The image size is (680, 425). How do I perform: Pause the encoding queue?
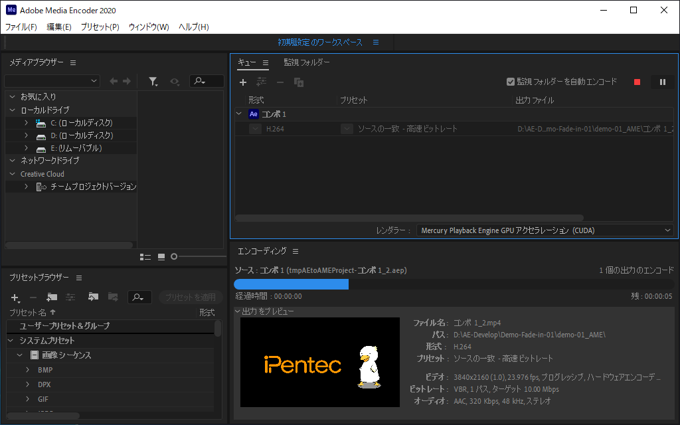click(x=662, y=82)
